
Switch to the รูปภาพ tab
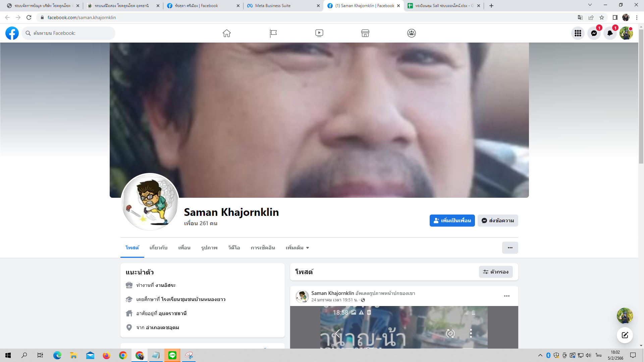click(x=209, y=248)
